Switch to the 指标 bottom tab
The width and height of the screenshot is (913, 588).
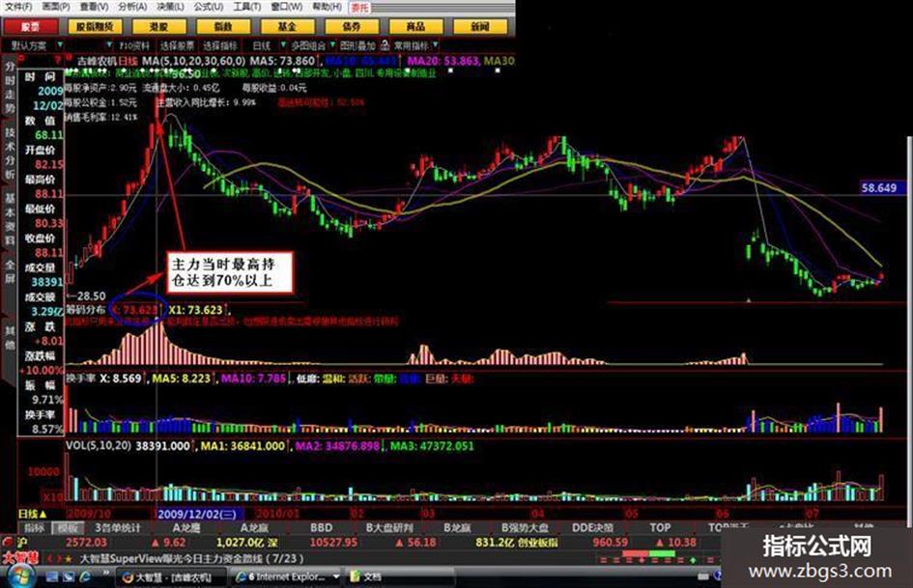35,528
